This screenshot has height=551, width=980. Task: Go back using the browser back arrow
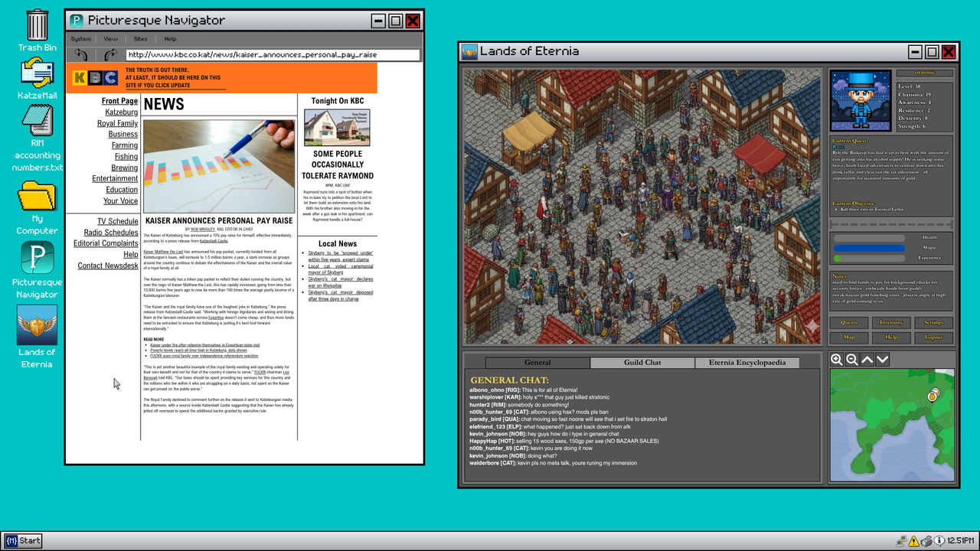click(81, 54)
